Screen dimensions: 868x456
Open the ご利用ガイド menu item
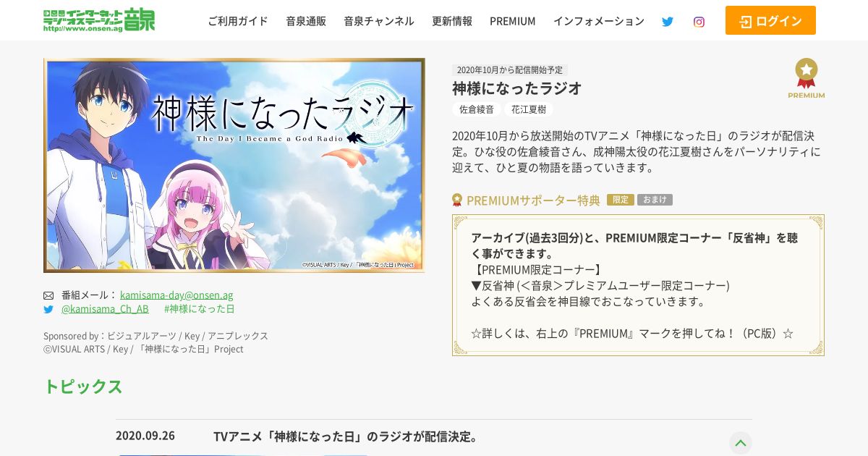(x=238, y=21)
